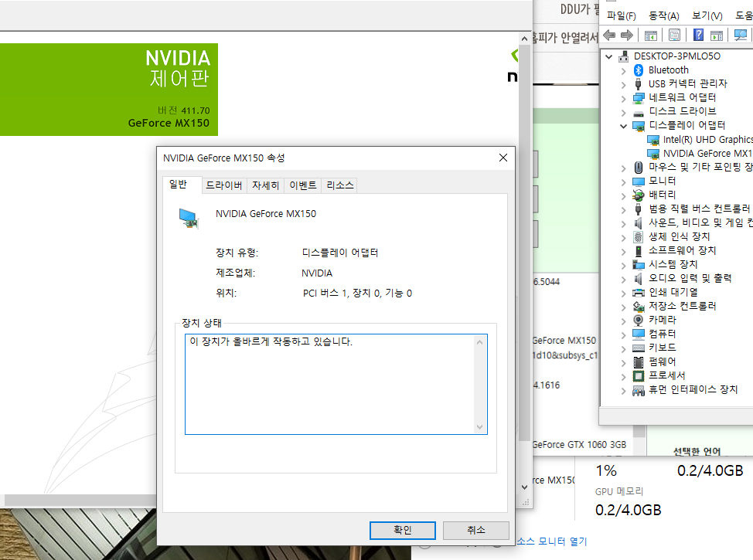Click the 펌웨어 firmware chip icon
Screen dimensions: 753x560
[639, 361]
